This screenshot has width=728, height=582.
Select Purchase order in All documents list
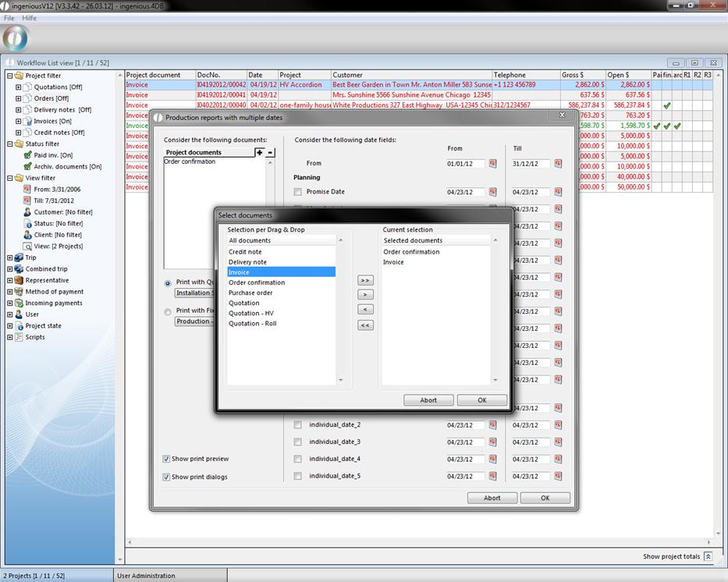[x=250, y=293]
